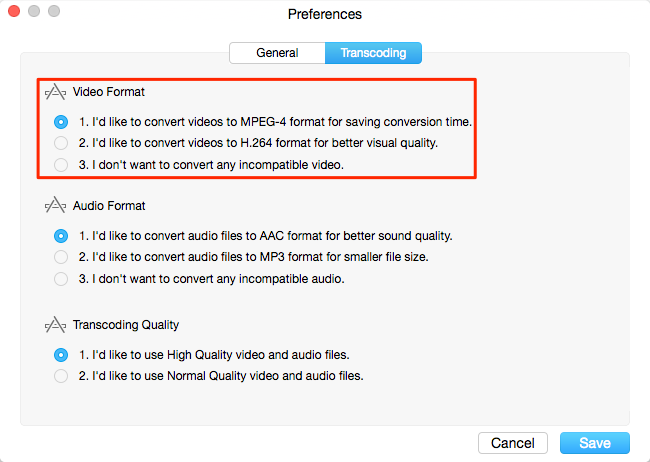Choose don't convert any incompatible video
This screenshot has height=462, width=650.
[x=61, y=165]
